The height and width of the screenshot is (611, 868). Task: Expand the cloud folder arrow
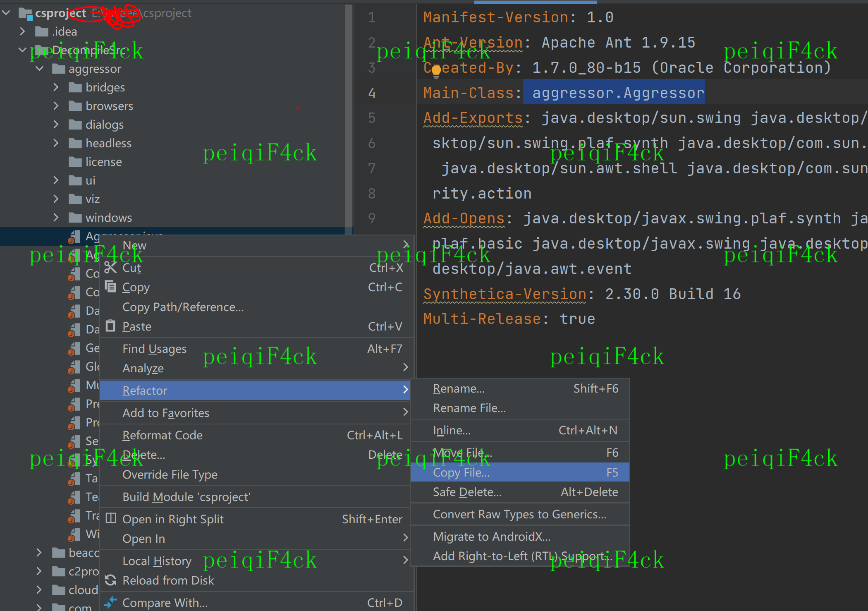(40, 590)
